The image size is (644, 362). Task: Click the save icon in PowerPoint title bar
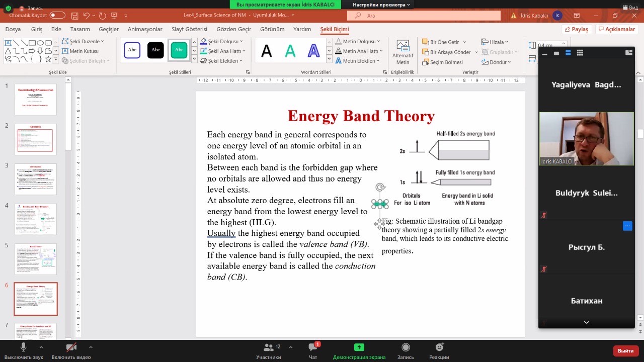tap(74, 16)
